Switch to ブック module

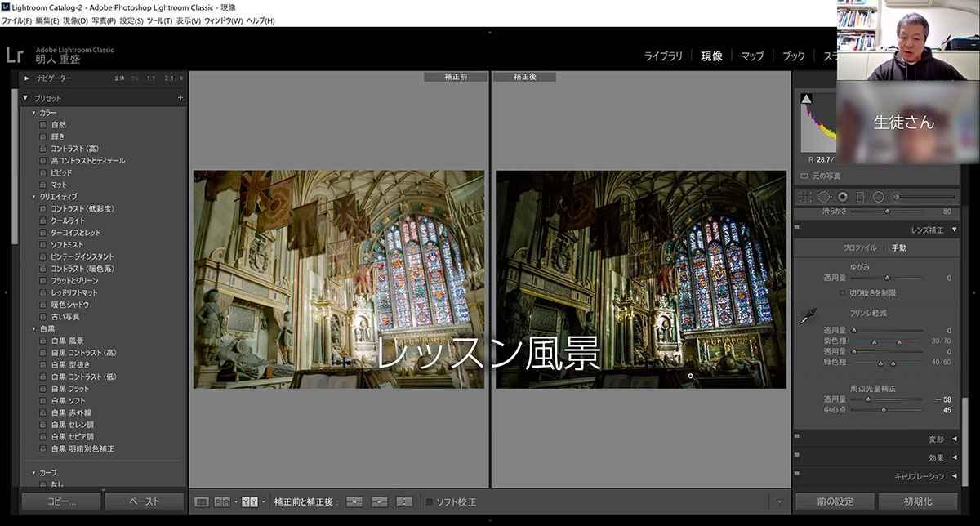(x=793, y=56)
